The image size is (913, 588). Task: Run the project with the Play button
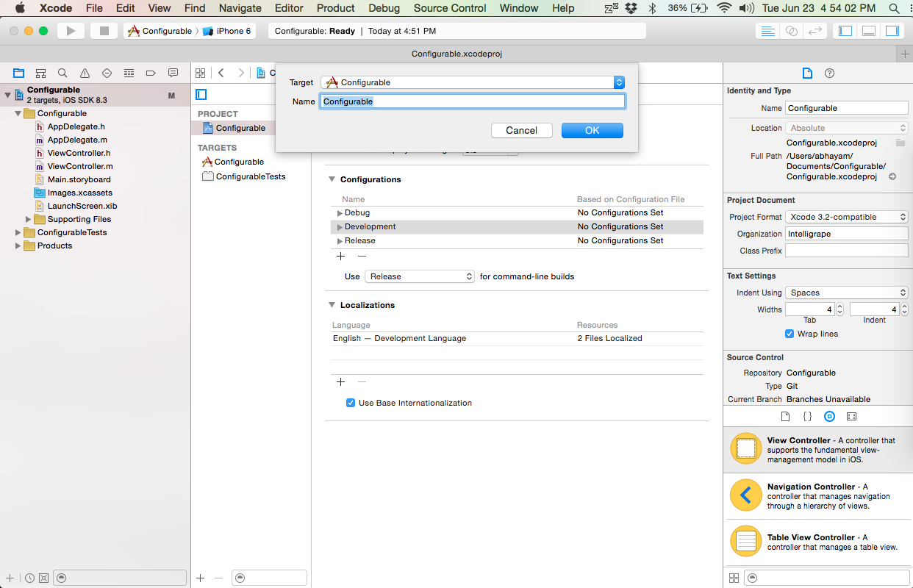[x=71, y=31]
